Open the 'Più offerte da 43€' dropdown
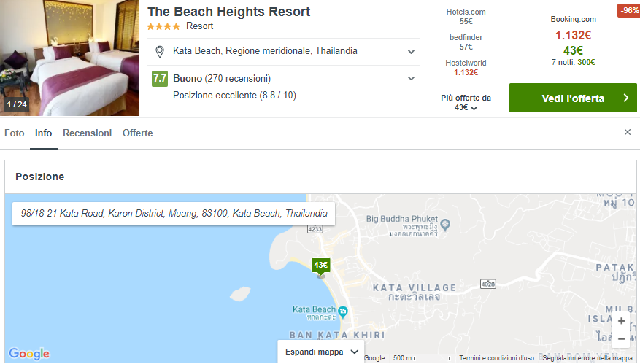The width and height of the screenshot is (640, 364). click(466, 103)
